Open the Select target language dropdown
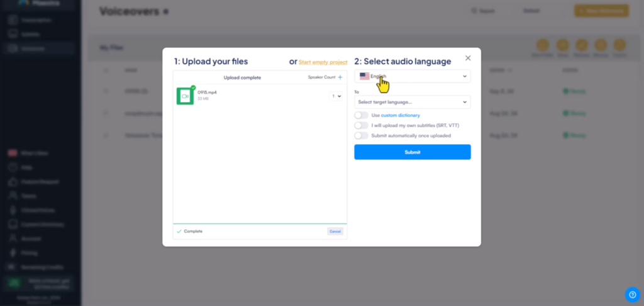 tap(413, 101)
